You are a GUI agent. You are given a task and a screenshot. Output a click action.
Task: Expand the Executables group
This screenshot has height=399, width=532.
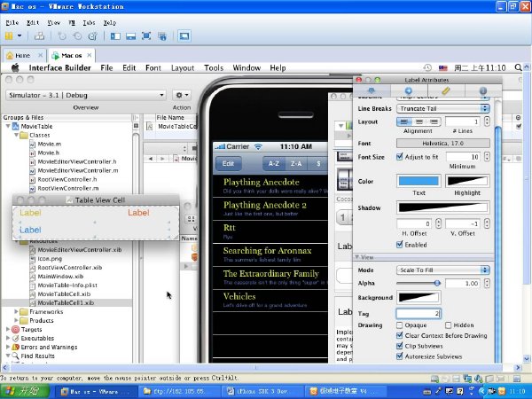point(8,339)
